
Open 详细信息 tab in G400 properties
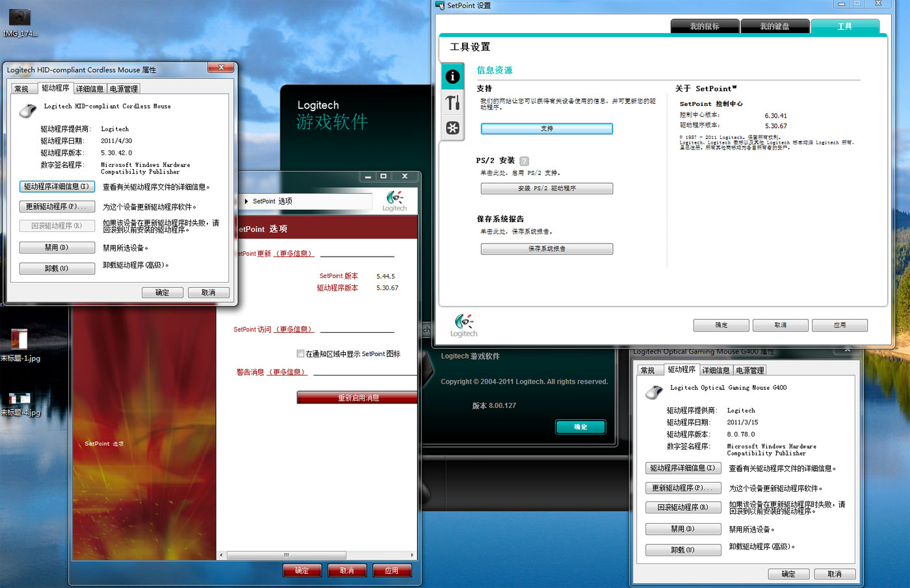point(716,370)
